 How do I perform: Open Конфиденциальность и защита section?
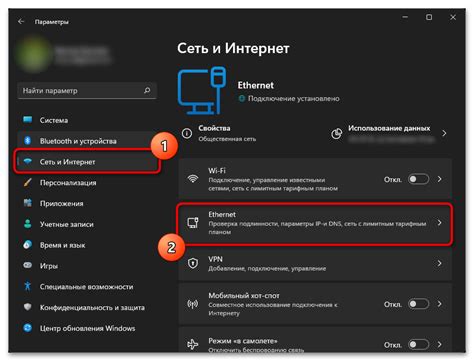87,307
